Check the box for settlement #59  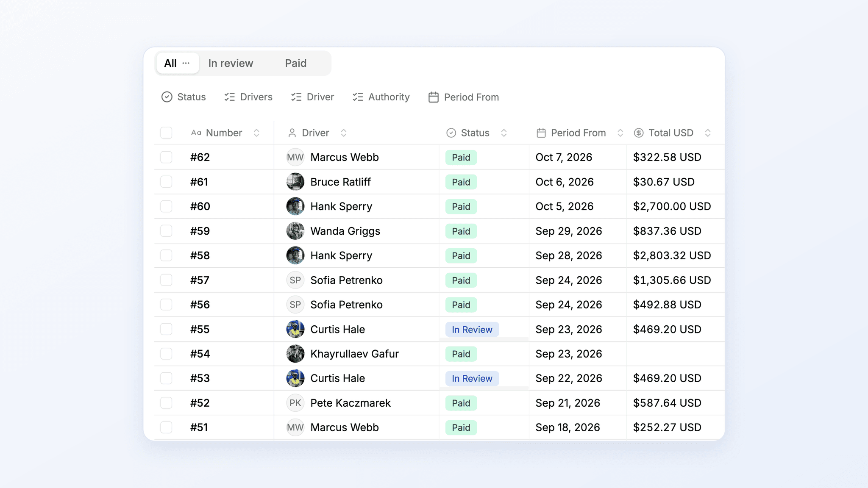coord(166,231)
